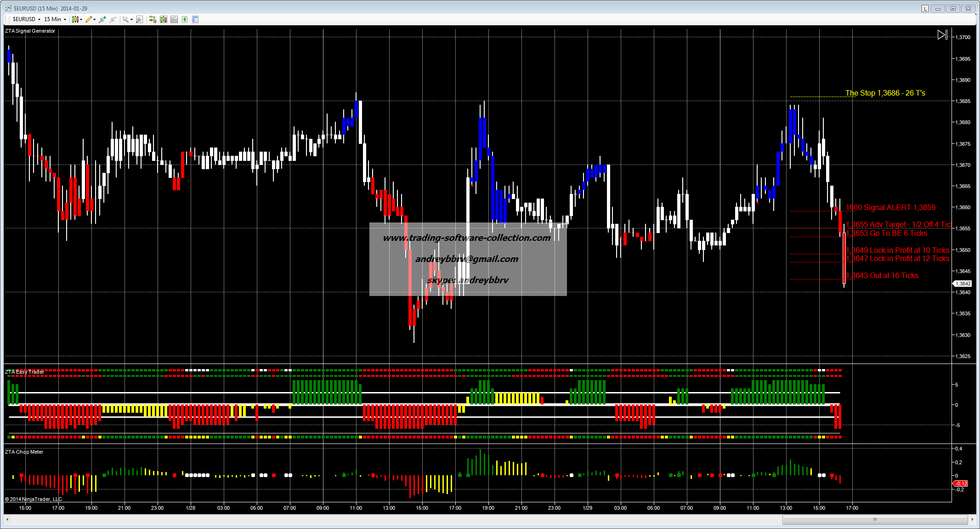Click the zoom out magnifier icon
Viewport: 980px width, 529px height.
(113, 19)
